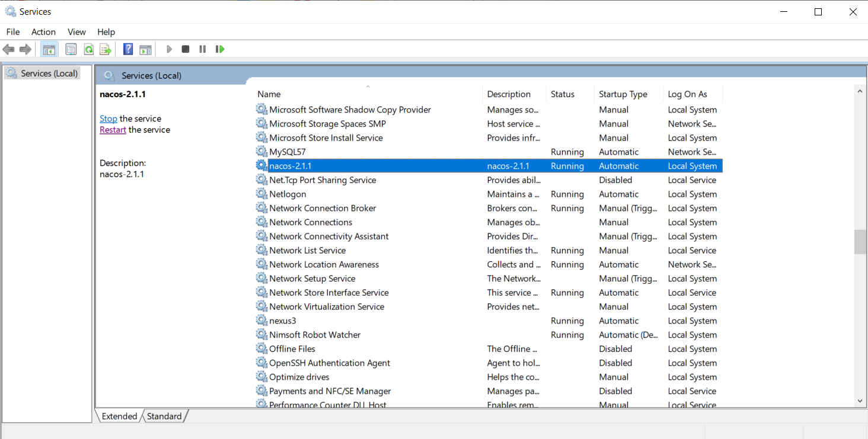Click the Pause Service toolbar icon
Image resolution: width=868 pixels, height=439 pixels.
(203, 49)
